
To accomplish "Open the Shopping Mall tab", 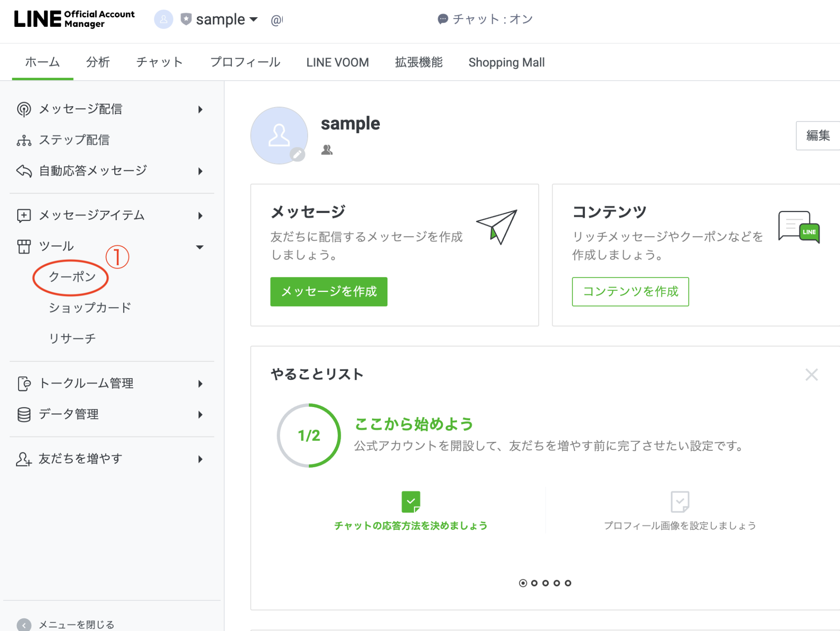I will click(x=506, y=62).
